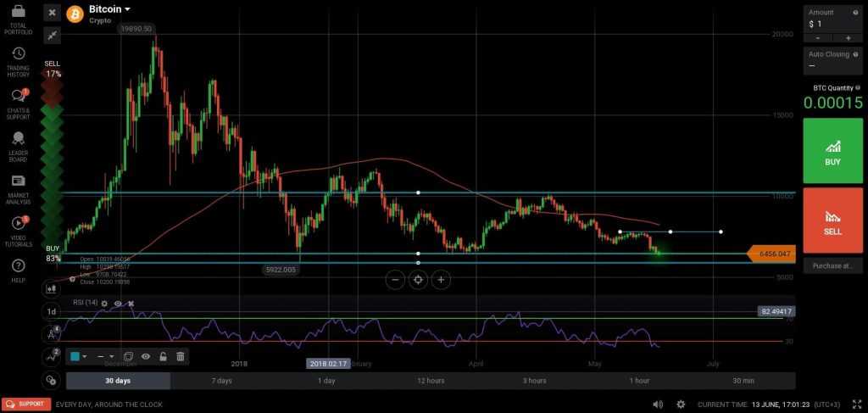Select the 7 days timeframe tab
This screenshot has height=413, width=868.
221,380
